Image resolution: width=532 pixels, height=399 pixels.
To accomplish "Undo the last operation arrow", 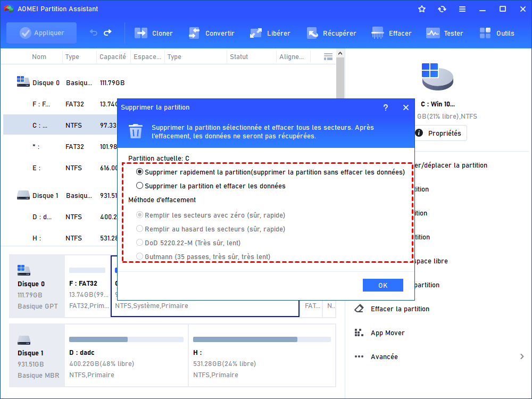I will click(94, 33).
